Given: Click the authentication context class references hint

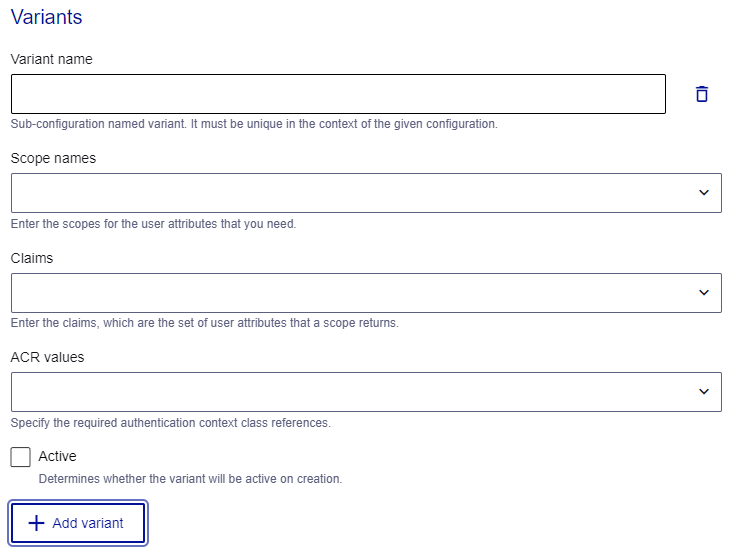Looking at the screenshot, I should point(170,423).
